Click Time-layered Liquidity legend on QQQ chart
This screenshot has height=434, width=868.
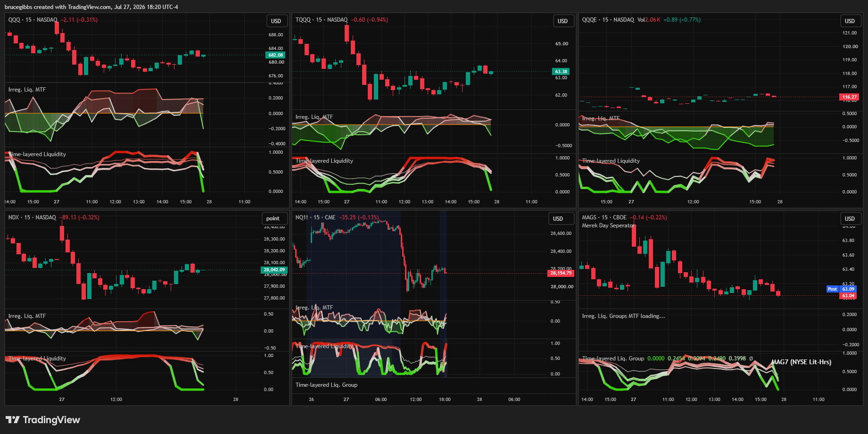click(x=37, y=154)
